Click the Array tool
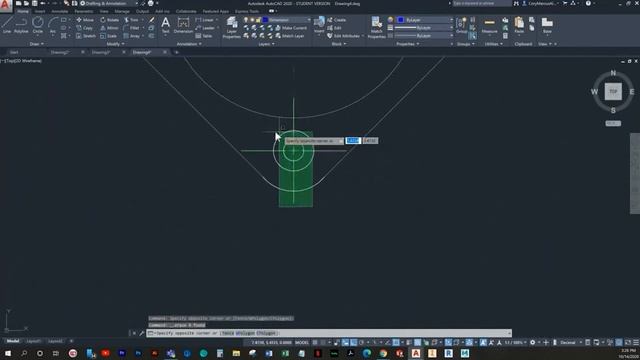 pos(132,36)
